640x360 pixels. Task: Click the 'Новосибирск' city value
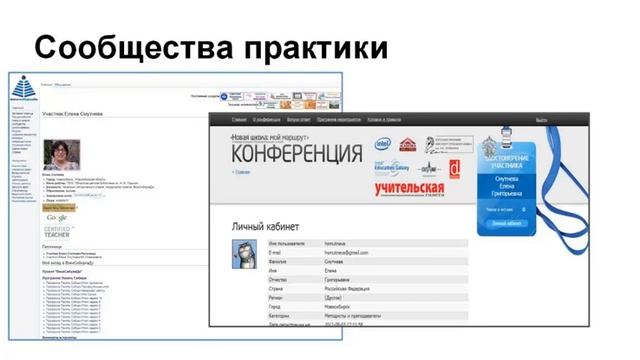coord(337,307)
